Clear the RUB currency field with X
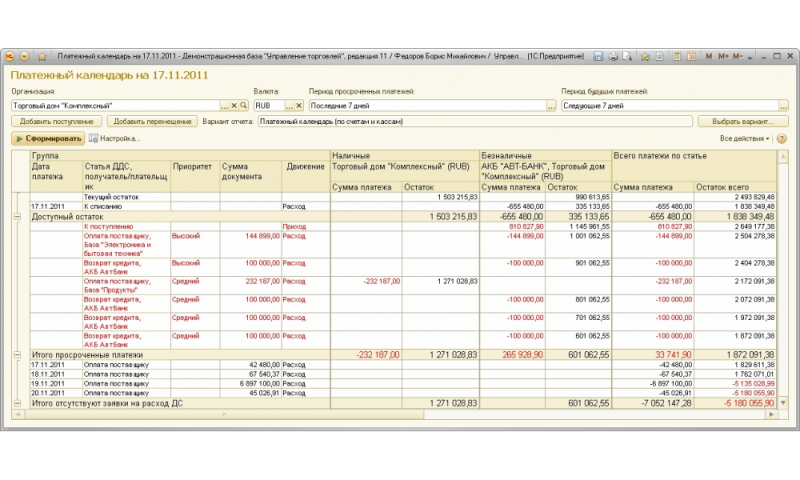Viewport: 800px width, 480px height. point(299,105)
